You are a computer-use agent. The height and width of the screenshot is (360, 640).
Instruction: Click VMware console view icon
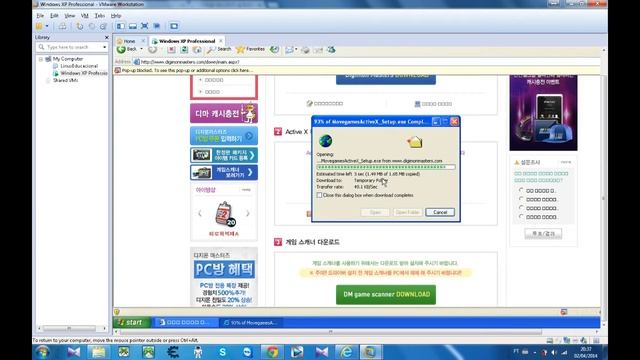point(174,26)
